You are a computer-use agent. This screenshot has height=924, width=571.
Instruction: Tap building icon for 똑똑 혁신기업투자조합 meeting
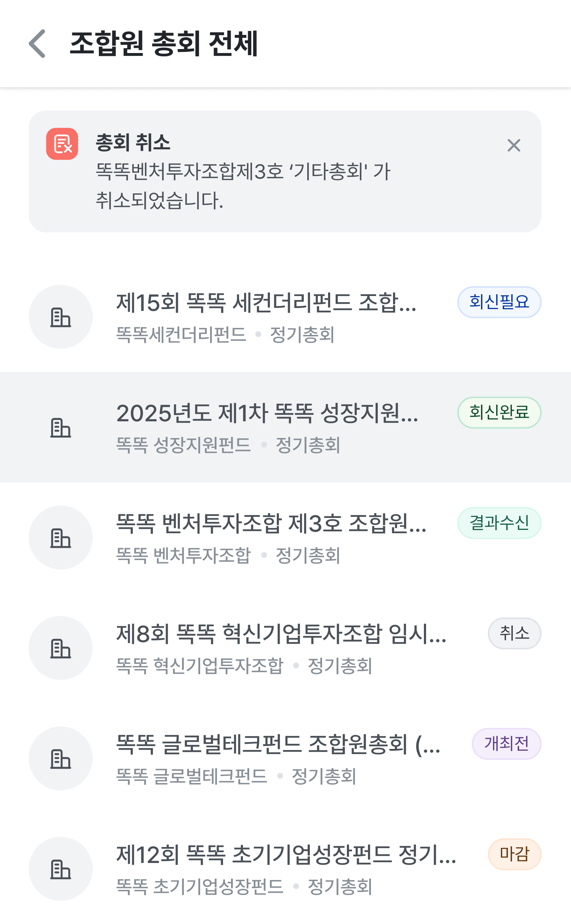click(61, 648)
